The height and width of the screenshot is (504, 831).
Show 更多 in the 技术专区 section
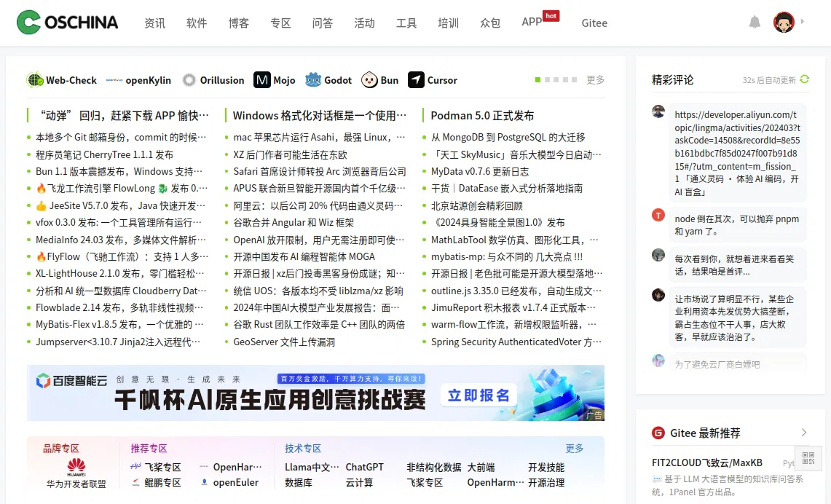(x=574, y=449)
